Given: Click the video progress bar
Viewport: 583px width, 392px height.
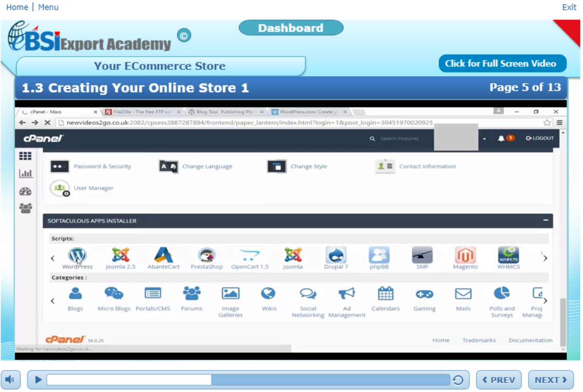Looking at the screenshot, I should pos(249,380).
